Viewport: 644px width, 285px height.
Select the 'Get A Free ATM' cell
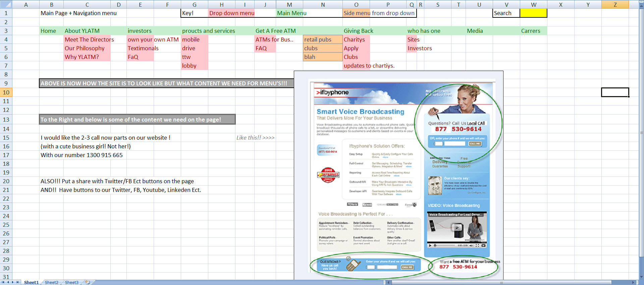tap(275, 31)
